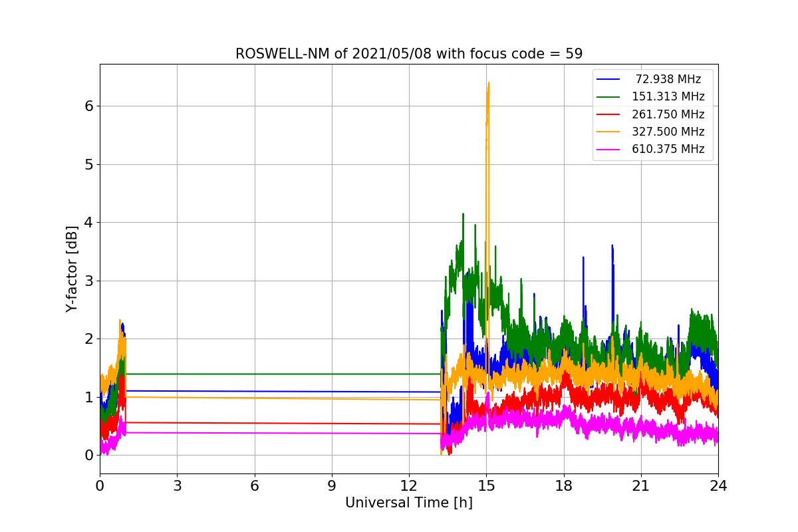The height and width of the screenshot is (532, 798).
Task: Click the plot title ROSWELL-NM of 2021/05/08
Action: pyautogui.click(x=409, y=54)
